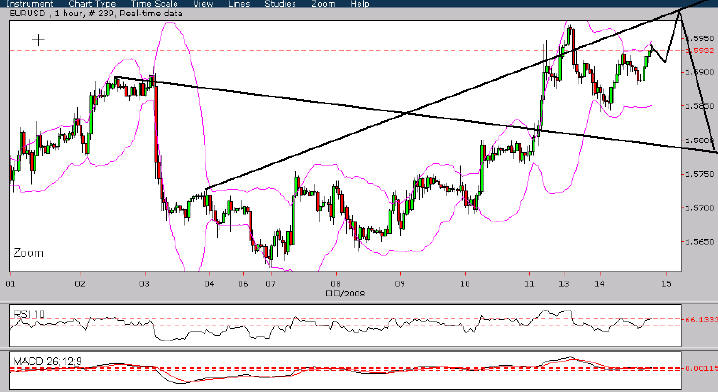Click date label 15 on time axis
718x392 pixels.
tap(666, 284)
